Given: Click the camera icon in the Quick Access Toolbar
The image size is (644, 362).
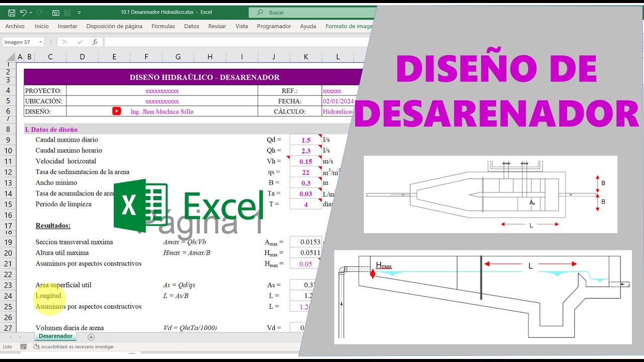Looking at the screenshot, I should 55,12.
